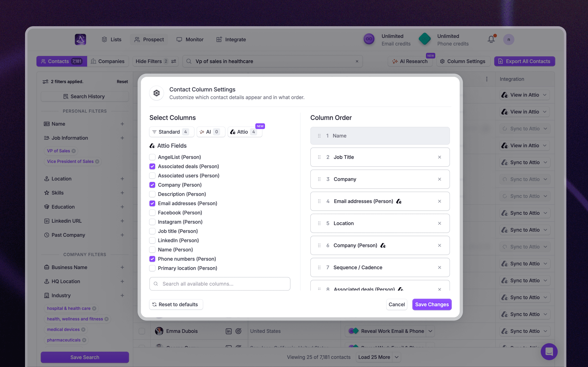Add an Education filter
Image resolution: width=588 pixels, height=367 pixels.
pos(122,207)
